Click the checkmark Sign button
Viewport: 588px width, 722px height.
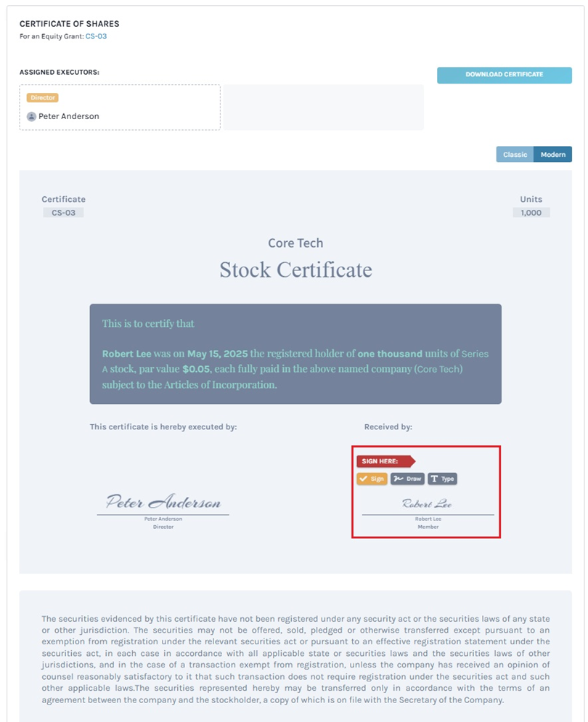click(372, 479)
